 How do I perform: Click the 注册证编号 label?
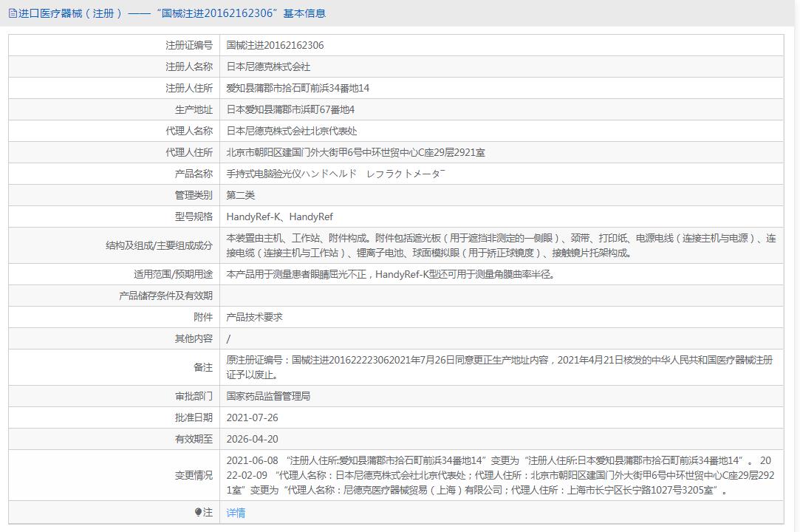coord(189,45)
